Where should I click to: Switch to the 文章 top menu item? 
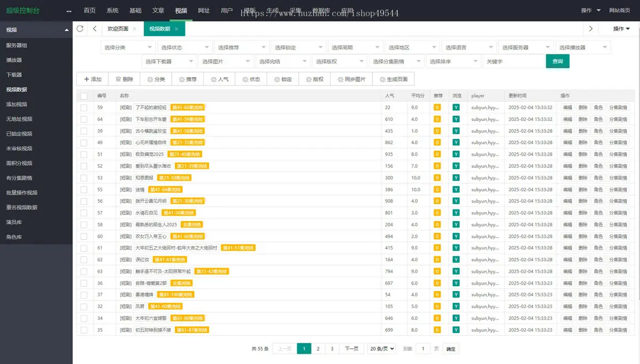158,11
